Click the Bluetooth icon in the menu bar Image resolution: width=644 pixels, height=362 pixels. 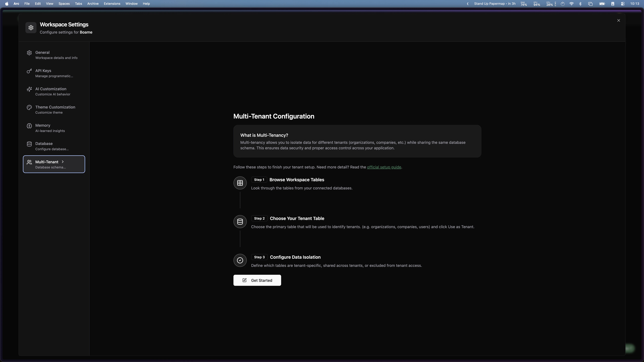(x=580, y=4)
